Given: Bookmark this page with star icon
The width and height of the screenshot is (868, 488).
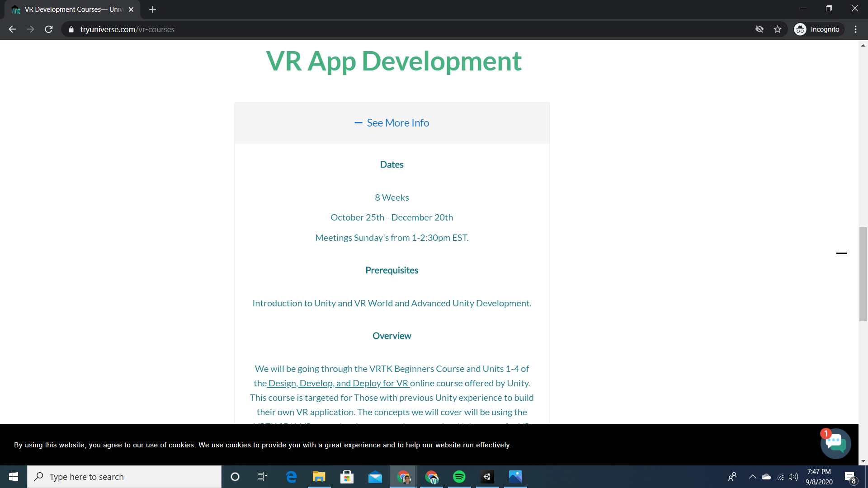Looking at the screenshot, I should 778,29.
